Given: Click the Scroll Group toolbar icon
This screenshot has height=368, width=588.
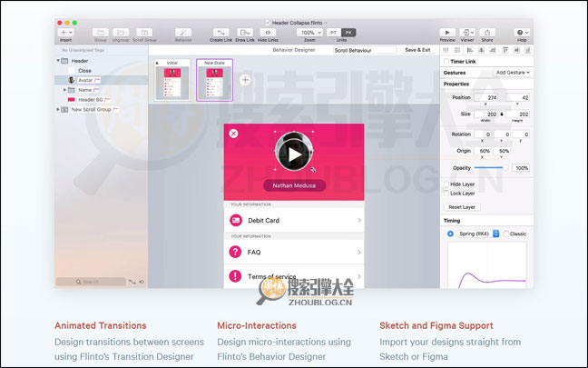Looking at the screenshot, I should pos(144,33).
